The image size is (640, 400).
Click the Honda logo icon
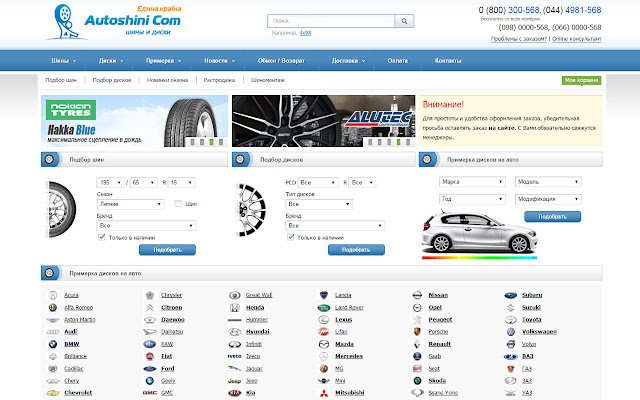[235, 307]
